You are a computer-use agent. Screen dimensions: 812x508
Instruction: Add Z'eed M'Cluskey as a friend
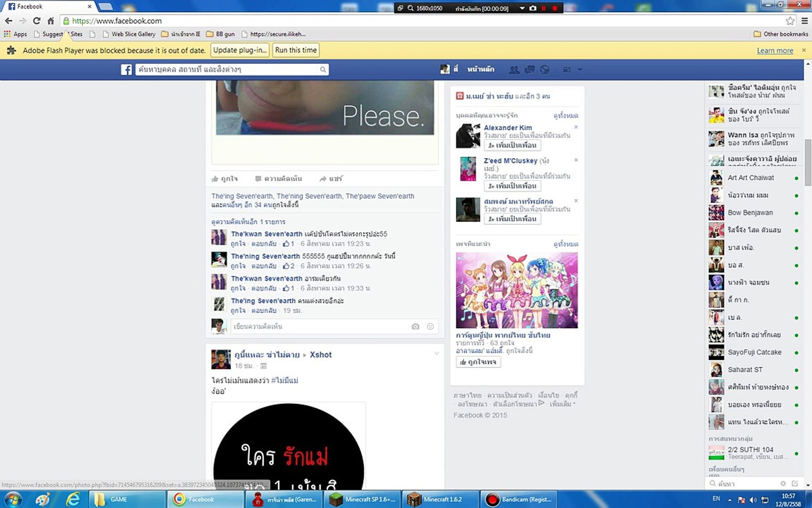pyautogui.click(x=512, y=186)
